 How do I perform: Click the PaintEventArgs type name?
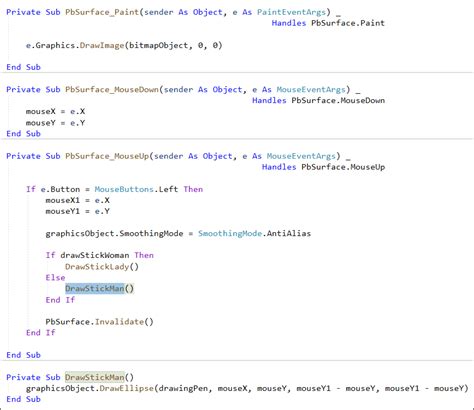coord(291,12)
